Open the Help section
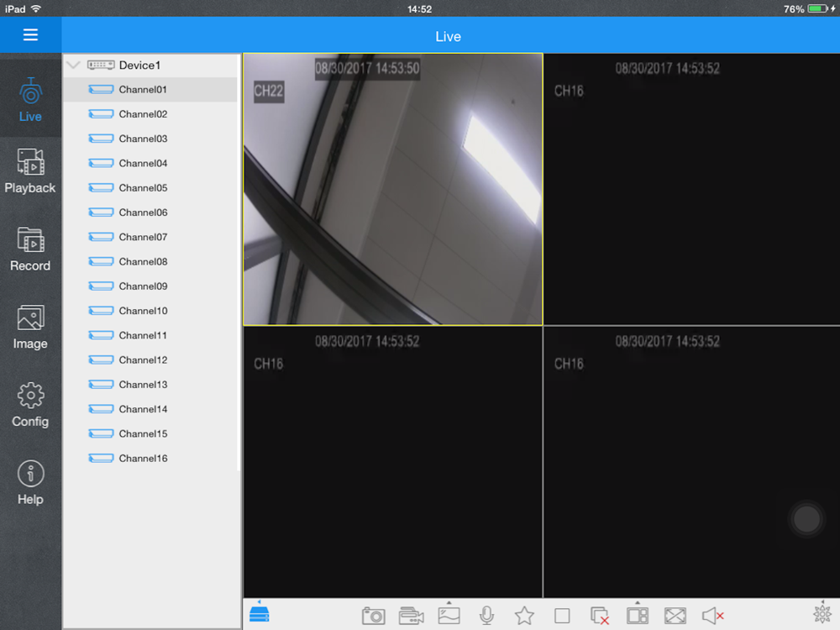The width and height of the screenshot is (840, 630). 30,483
